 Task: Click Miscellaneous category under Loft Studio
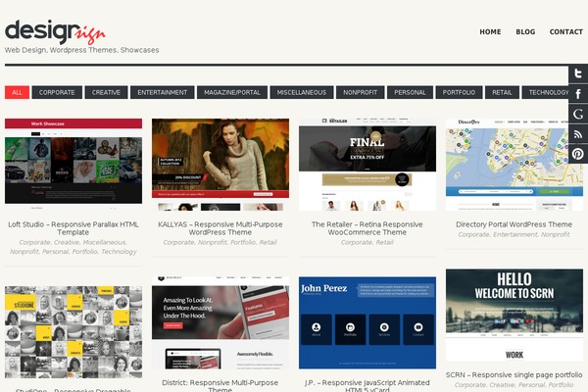pos(105,242)
